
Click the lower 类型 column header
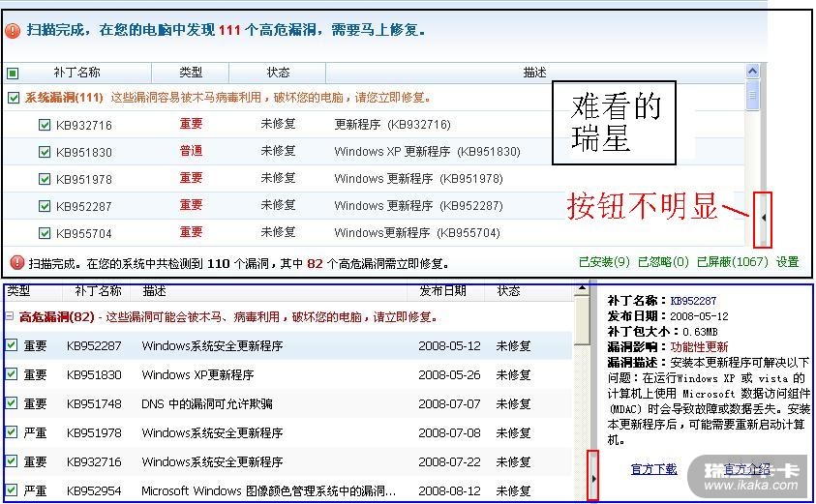click(x=18, y=291)
